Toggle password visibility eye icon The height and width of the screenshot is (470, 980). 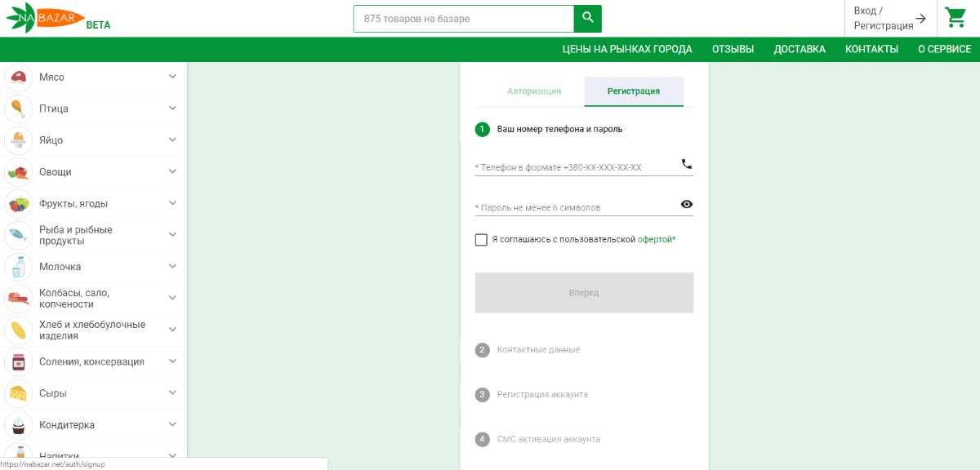tap(686, 205)
